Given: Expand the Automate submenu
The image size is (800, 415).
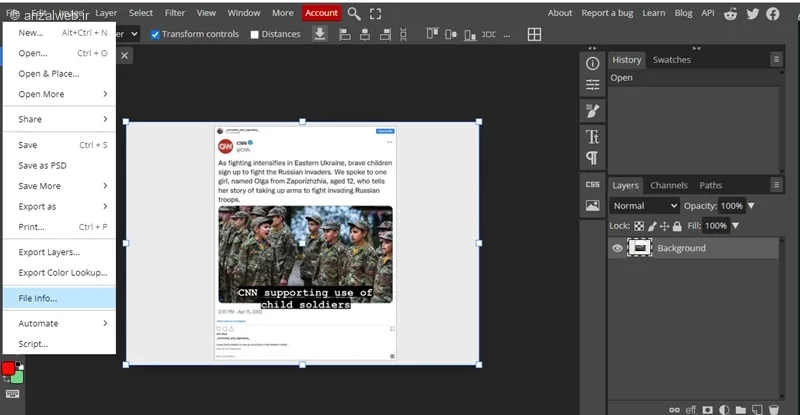Looking at the screenshot, I should point(59,323).
